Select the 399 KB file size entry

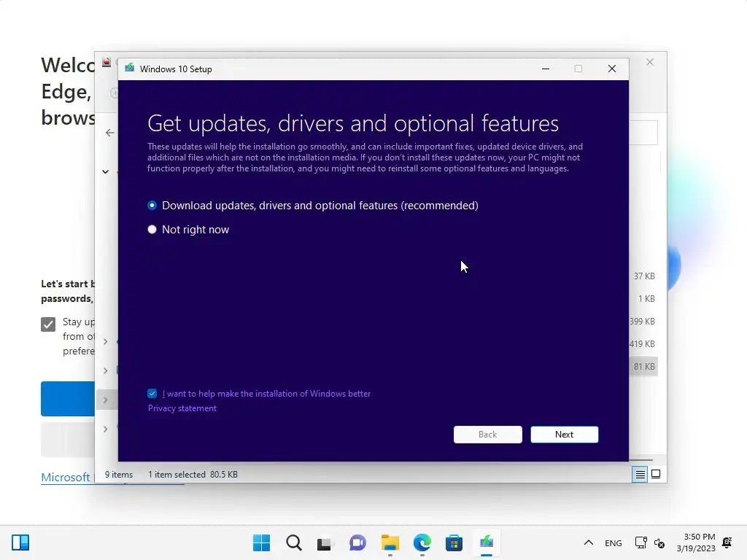[642, 322]
